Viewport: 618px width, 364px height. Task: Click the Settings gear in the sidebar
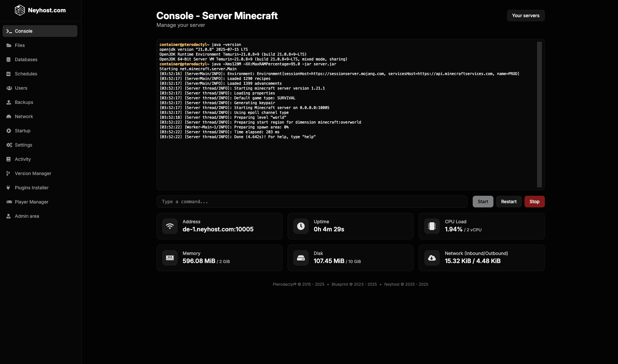pos(8,145)
